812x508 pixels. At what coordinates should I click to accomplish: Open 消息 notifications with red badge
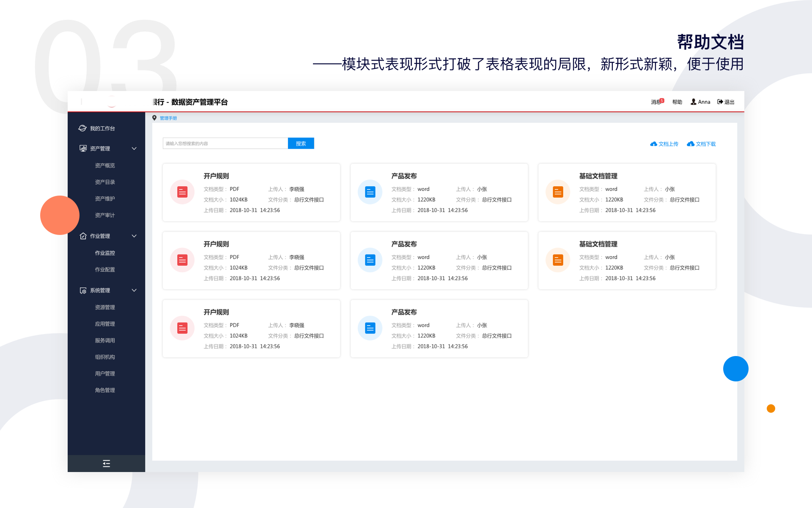tap(657, 102)
